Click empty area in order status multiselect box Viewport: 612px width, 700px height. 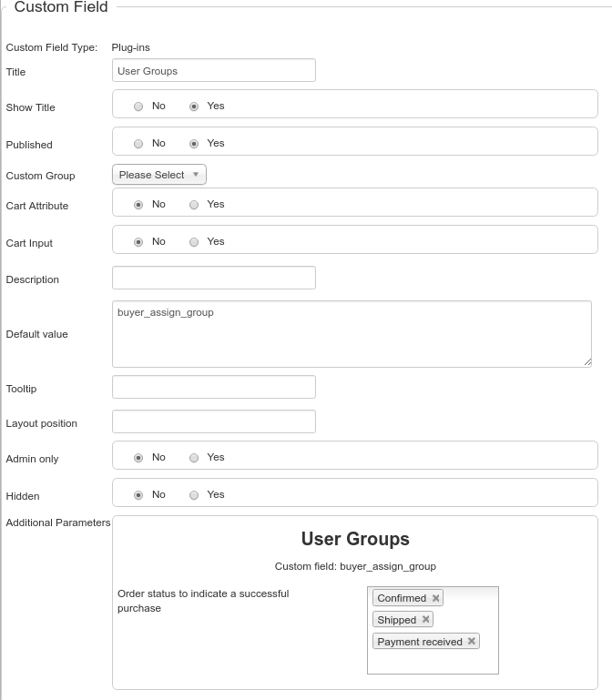click(433, 662)
